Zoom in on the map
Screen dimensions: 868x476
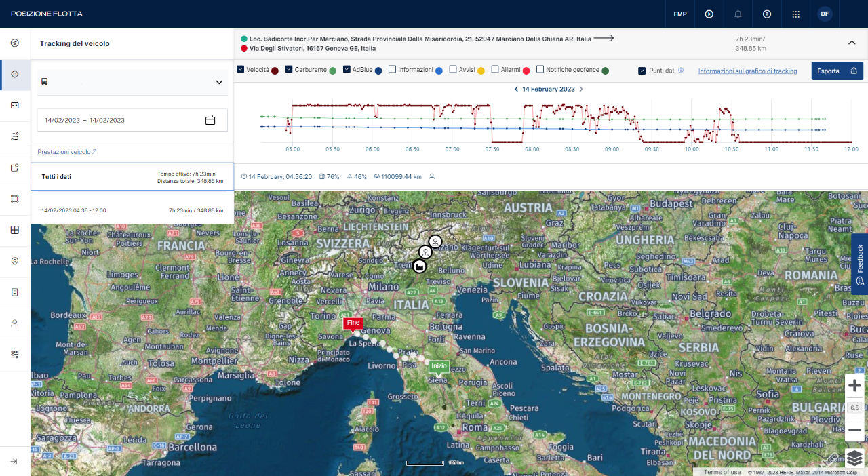point(854,386)
